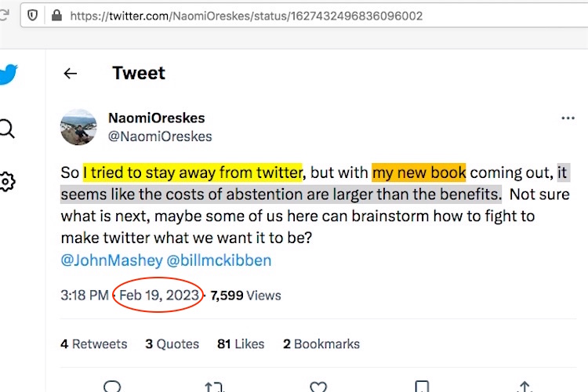Open the Search magnifier icon
Viewport: 588px width, 392px height.
[6, 129]
